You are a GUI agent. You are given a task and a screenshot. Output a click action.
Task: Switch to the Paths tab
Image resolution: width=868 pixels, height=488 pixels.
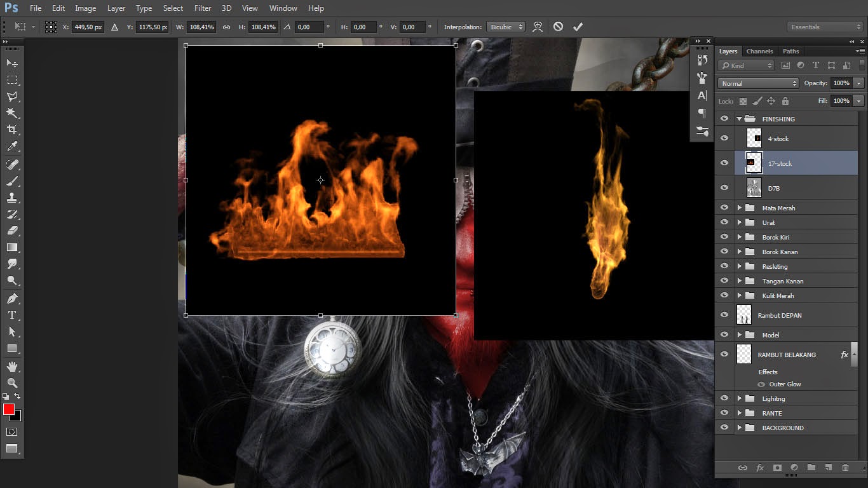pos(790,51)
